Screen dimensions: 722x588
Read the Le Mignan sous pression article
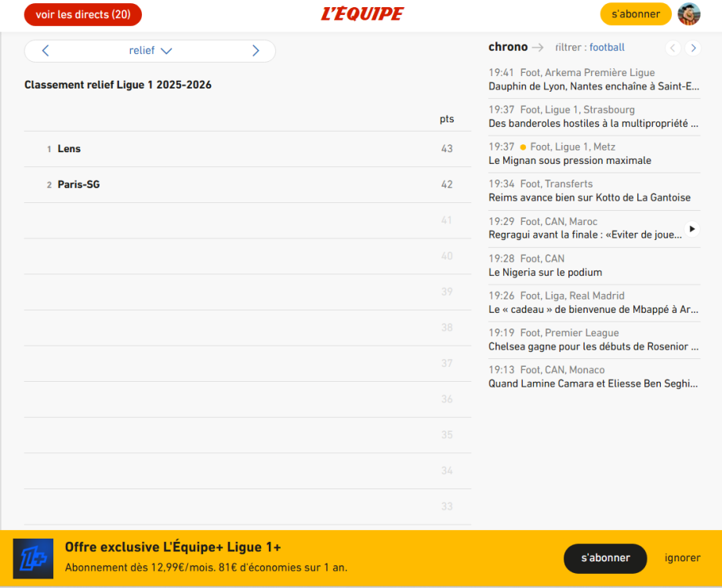pos(569,161)
